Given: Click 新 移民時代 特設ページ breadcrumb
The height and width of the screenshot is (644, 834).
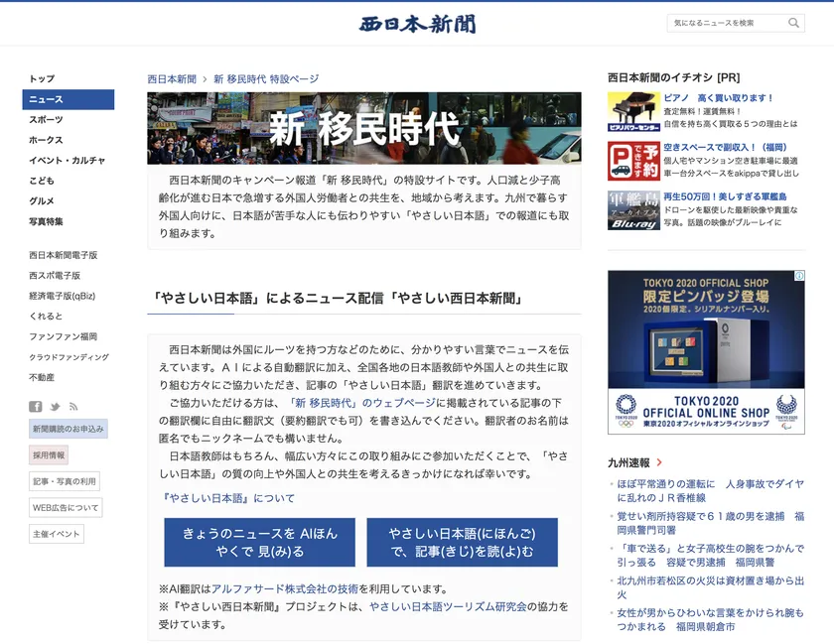Looking at the screenshot, I should click(x=266, y=79).
